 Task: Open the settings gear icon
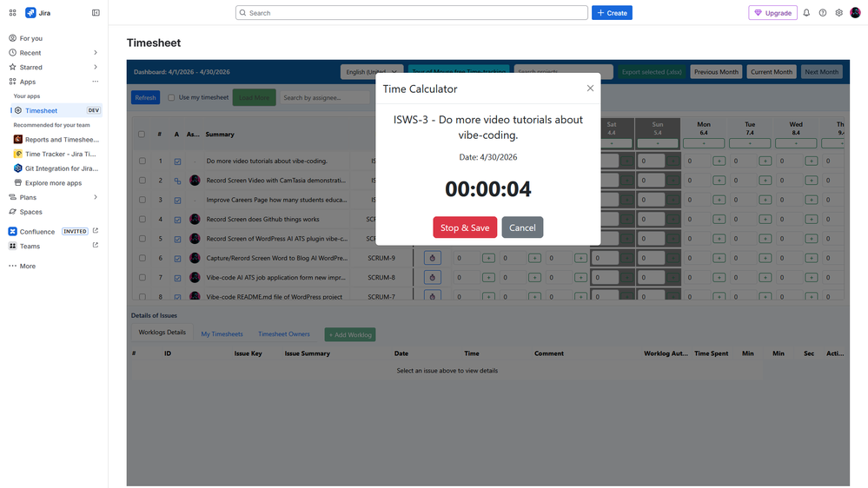tap(839, 13)
